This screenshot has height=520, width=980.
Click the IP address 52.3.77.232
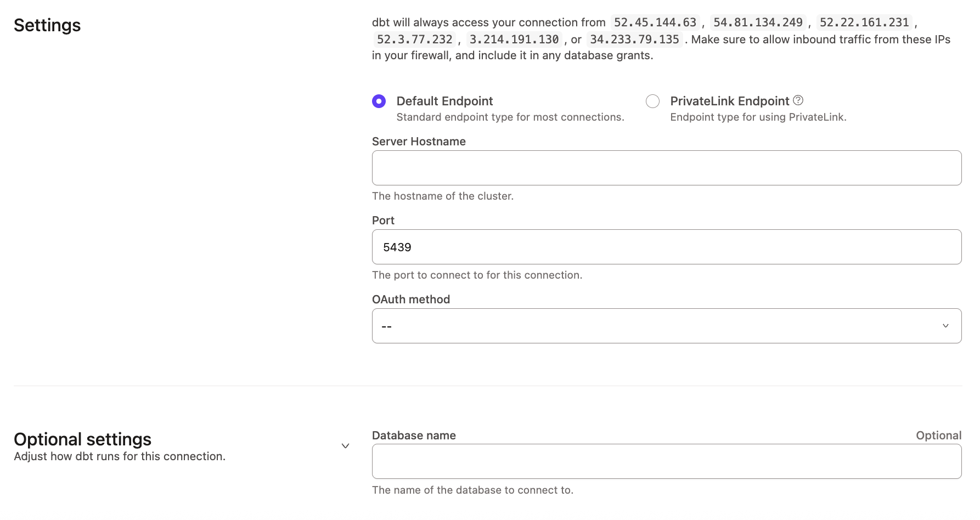pyautogui.click(x=415, y=39)
